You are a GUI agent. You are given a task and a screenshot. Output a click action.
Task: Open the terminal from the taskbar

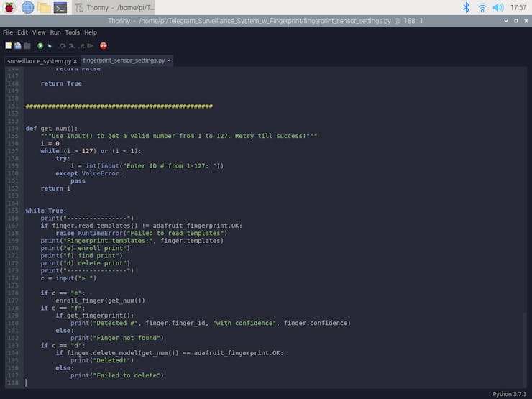point(60,7)
